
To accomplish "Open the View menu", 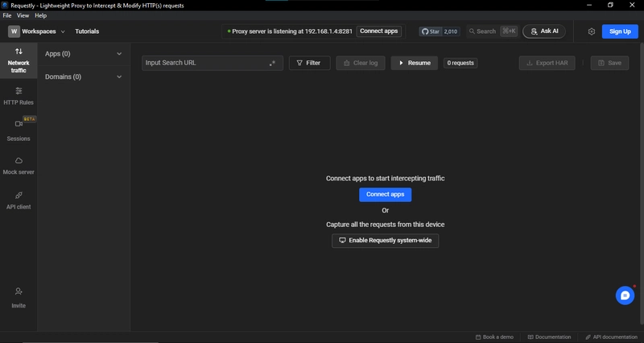I will pos(23,15).
